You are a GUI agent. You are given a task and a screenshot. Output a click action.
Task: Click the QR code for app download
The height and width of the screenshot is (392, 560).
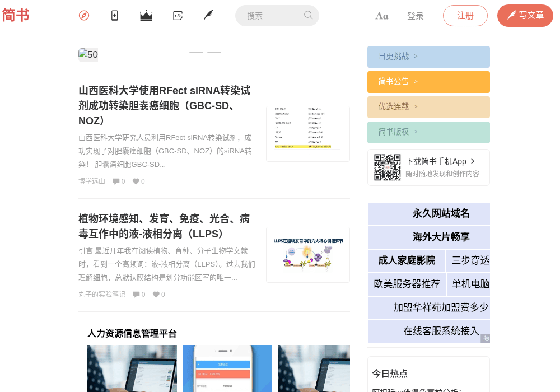click(x=387, y=167)
